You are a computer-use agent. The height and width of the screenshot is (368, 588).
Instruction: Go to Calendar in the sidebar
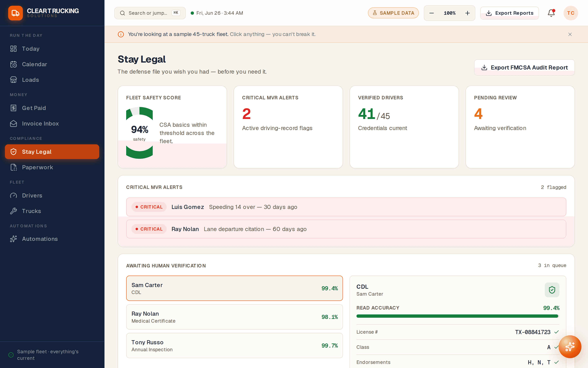[52, 64]
